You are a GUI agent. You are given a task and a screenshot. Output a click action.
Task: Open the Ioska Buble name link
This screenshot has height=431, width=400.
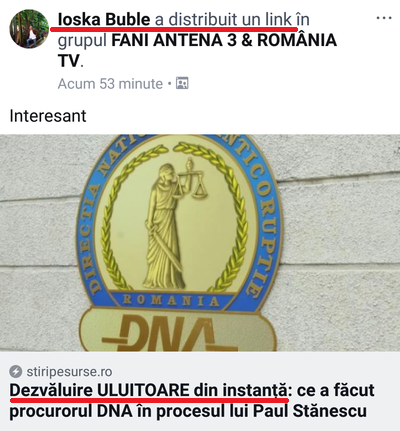point(104,20)
